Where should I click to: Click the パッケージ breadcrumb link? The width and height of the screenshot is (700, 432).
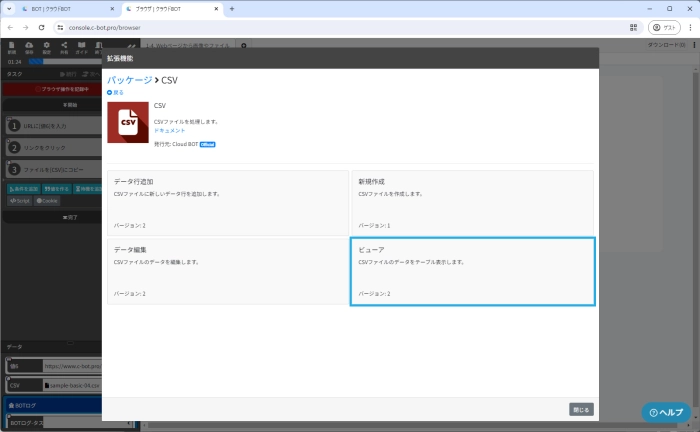coord(129,79)
